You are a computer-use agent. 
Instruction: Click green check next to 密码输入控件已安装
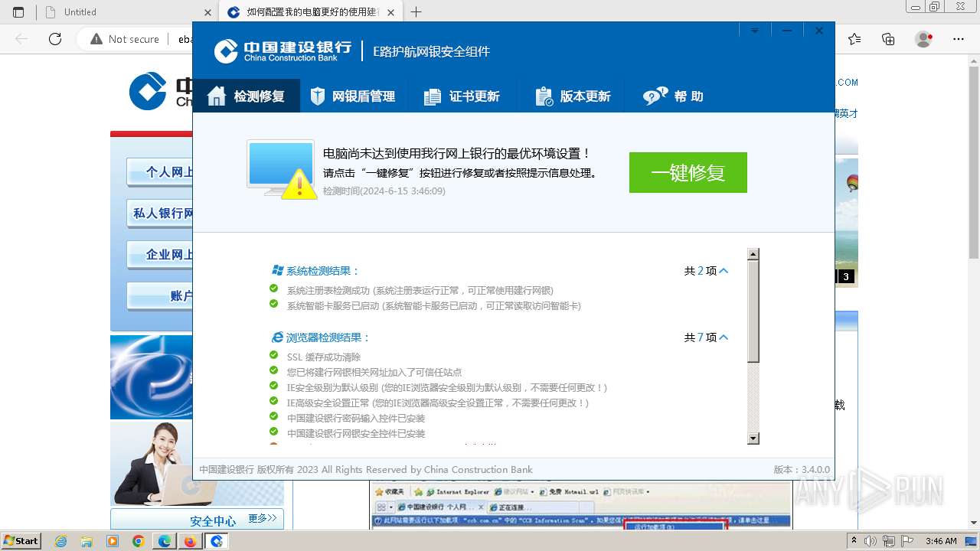(x=274, y=416)
